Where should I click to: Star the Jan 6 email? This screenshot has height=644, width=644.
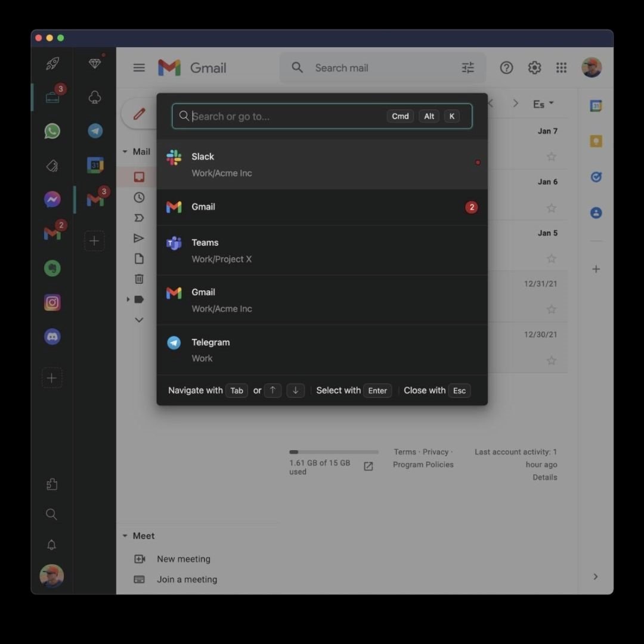pos(551,208)
